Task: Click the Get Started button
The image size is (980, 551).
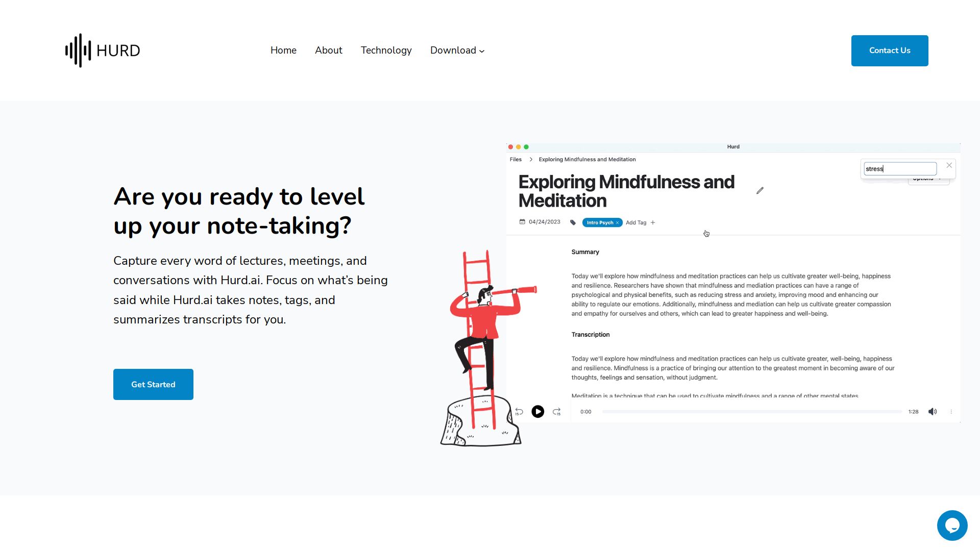Action: coord(153,384)
